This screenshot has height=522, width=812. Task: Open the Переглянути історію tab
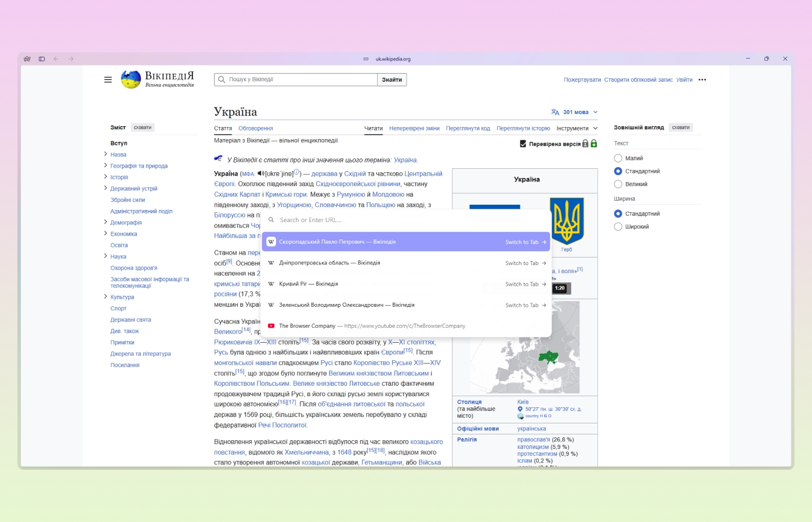tap(523, 128)
